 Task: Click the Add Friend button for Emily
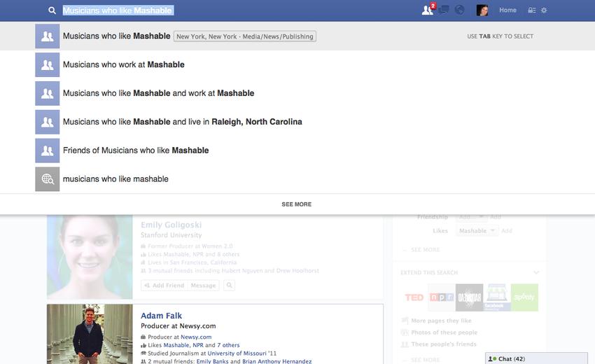tap(163, 286)
